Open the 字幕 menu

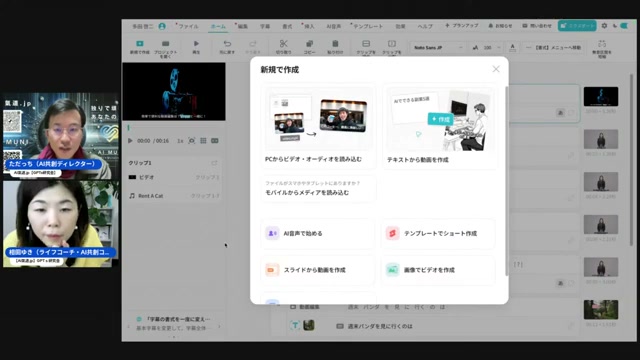(265, 26)
